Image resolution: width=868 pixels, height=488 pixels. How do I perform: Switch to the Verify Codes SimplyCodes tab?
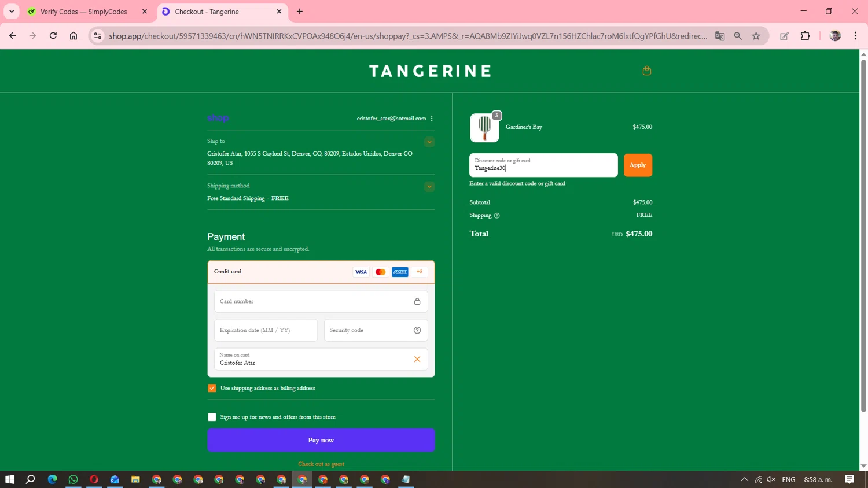(84, 12)
